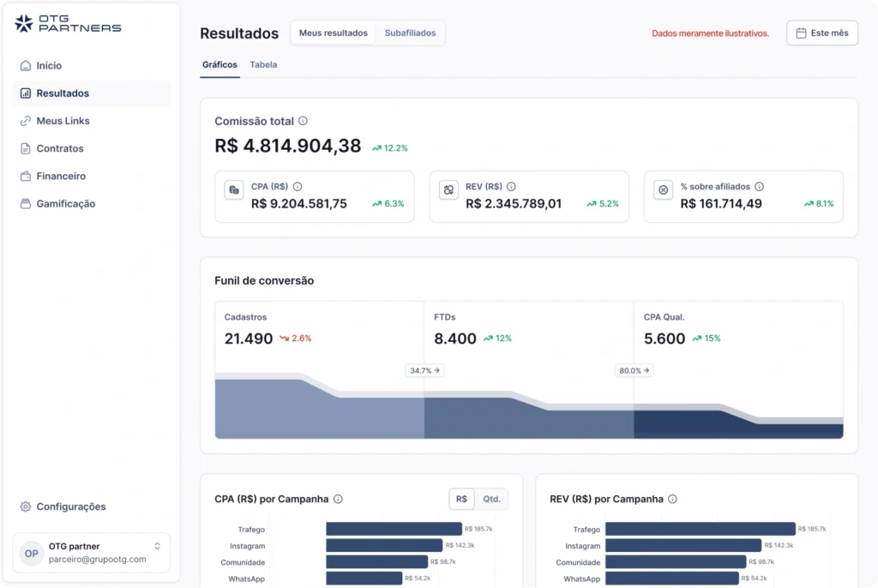Image resolution: width=878 pixels, height=588 pixels.
Task: Go to the Financeiro page
Action: (61, 176)
